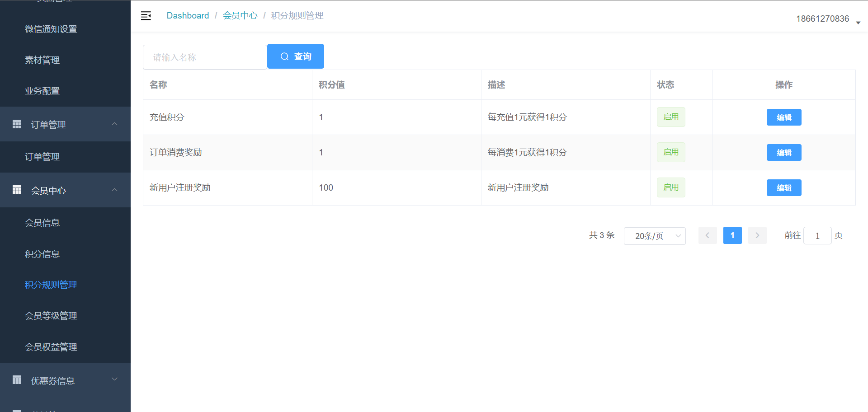This screenshot has width=868, height=412.
Task: Click the Dashboard breadcrumb link
Action: pyautogui.click(x=188, y=16)
